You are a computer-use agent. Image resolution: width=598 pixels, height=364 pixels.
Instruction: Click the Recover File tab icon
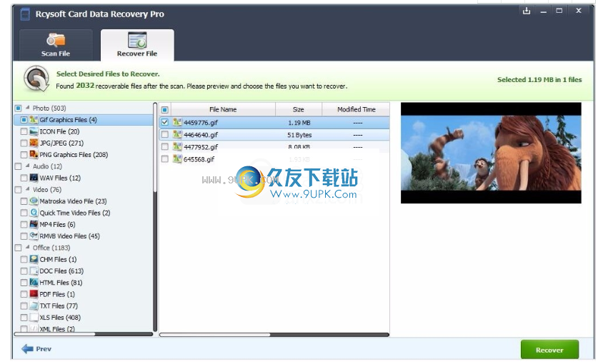[x=137, y=41]
